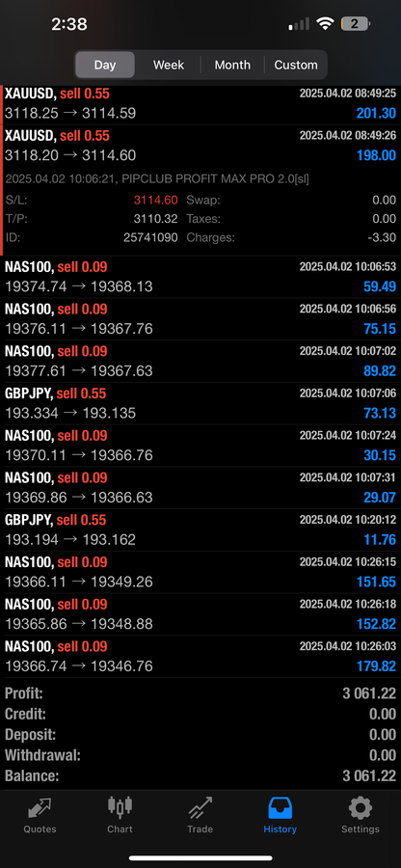Tap the timestamp 2025.04.02 10:26:03
401x868 pixels.
pos(348,646)
